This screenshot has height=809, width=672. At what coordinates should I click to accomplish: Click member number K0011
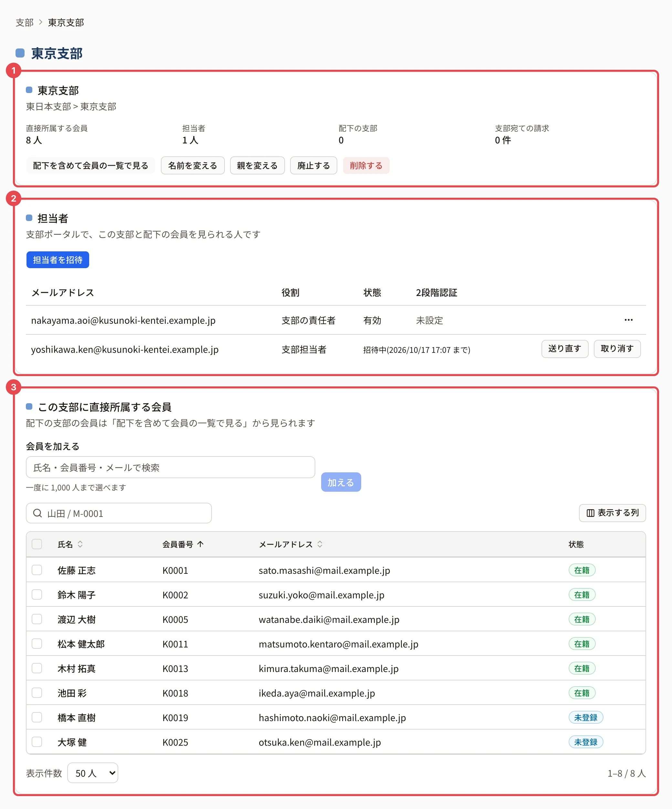(175, 644)
